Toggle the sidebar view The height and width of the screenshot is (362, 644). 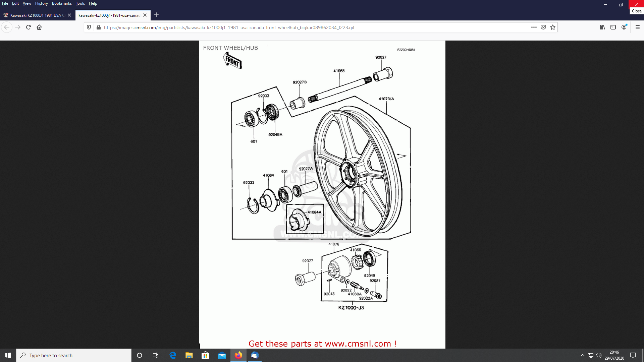point(613,27)
